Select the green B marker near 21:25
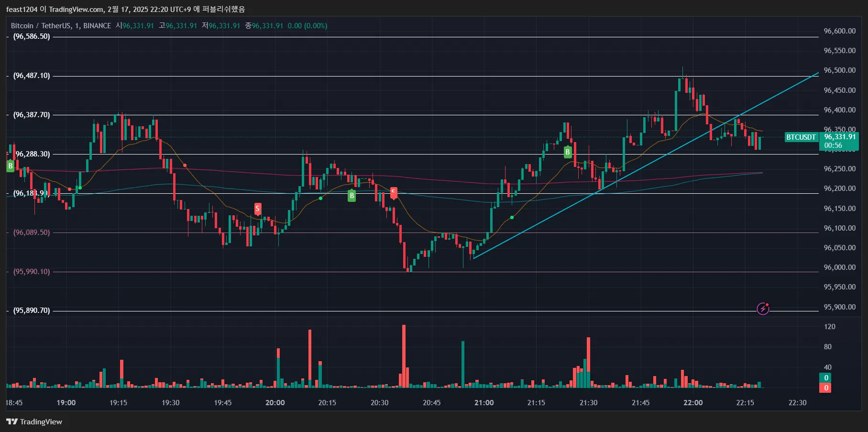The width and height of the screenshot is (868, 432). pyautogui.click(x=568, y=152)
